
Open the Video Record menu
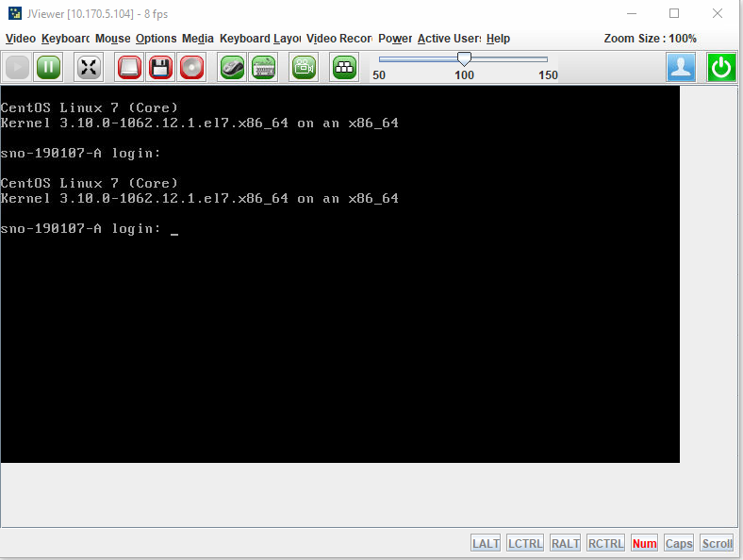pyautogui.click(x=339, y=39)
